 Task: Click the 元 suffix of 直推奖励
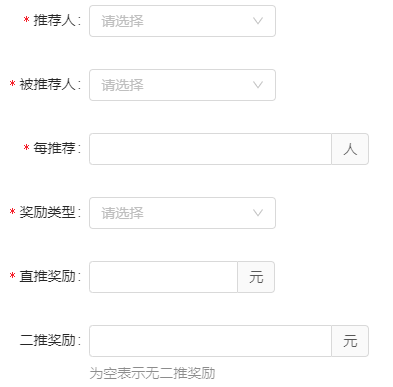pyautogui.click(x=256, y=277)
